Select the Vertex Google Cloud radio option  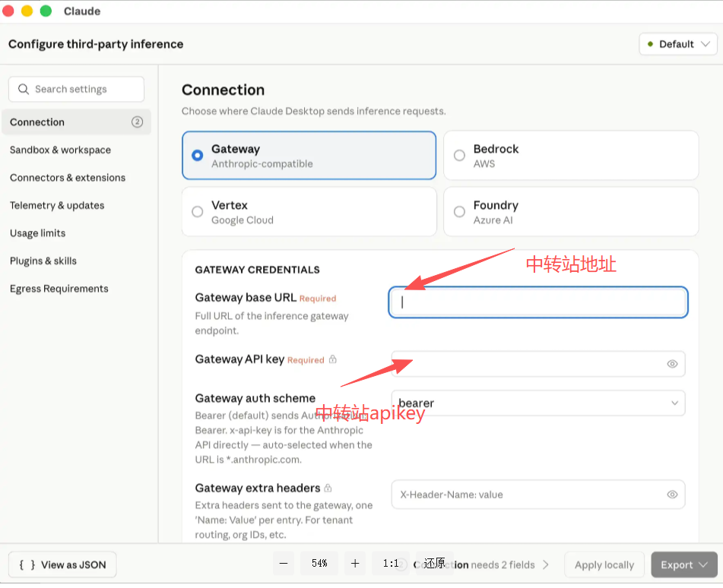click(309, 211)
